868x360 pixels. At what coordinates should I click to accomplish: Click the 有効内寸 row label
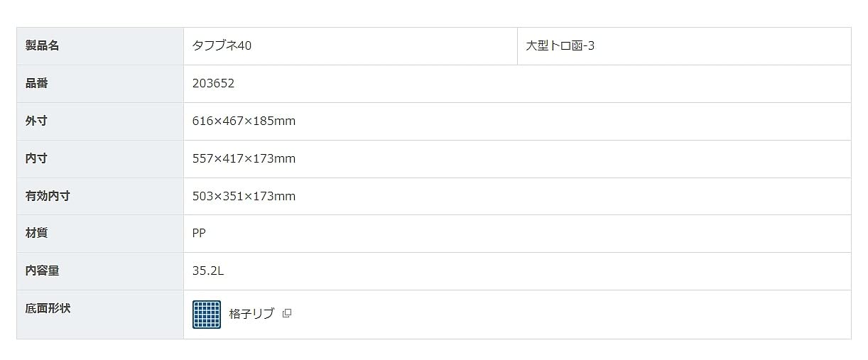pos(48,197)
